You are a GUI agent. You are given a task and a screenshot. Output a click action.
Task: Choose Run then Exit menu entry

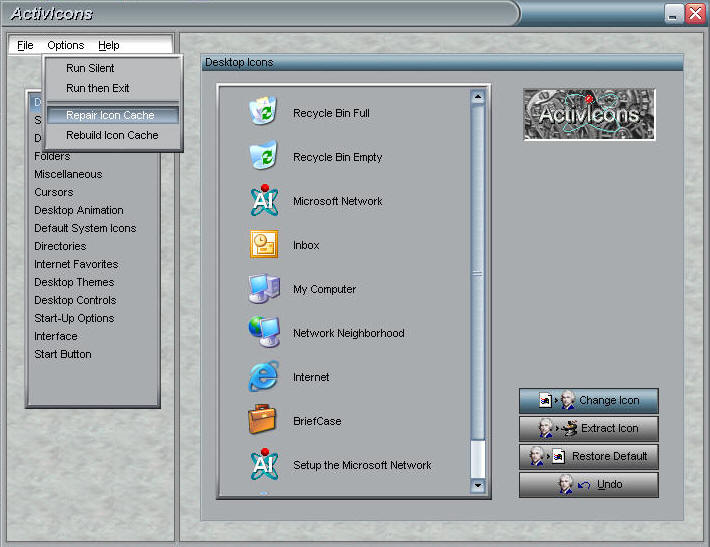click(x=113, y=88)
